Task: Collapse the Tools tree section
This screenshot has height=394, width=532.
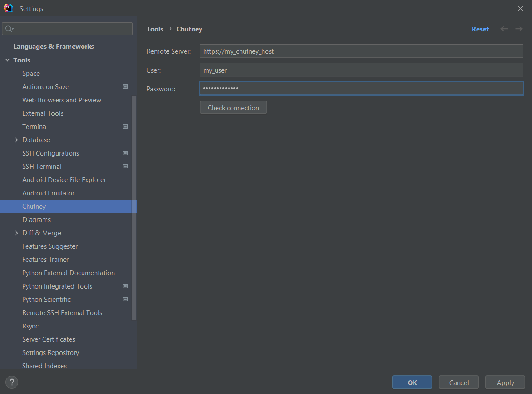Action: coord(8,60)
